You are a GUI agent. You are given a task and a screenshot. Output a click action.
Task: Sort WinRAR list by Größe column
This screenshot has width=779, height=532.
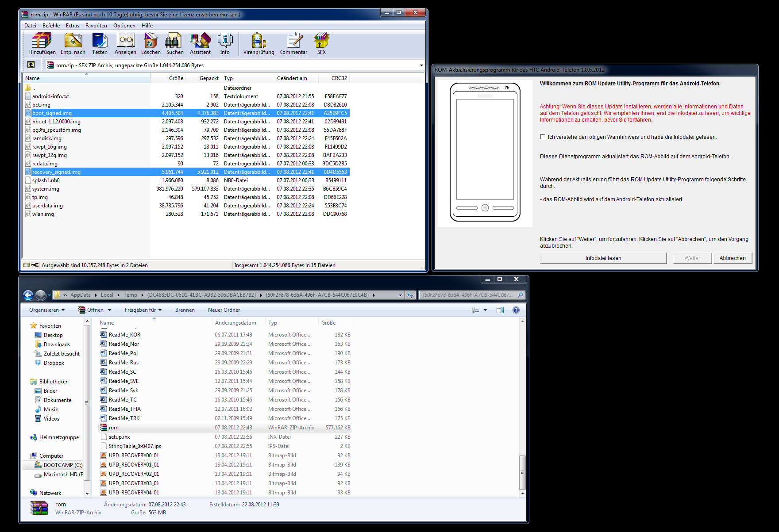coord(168,78)
